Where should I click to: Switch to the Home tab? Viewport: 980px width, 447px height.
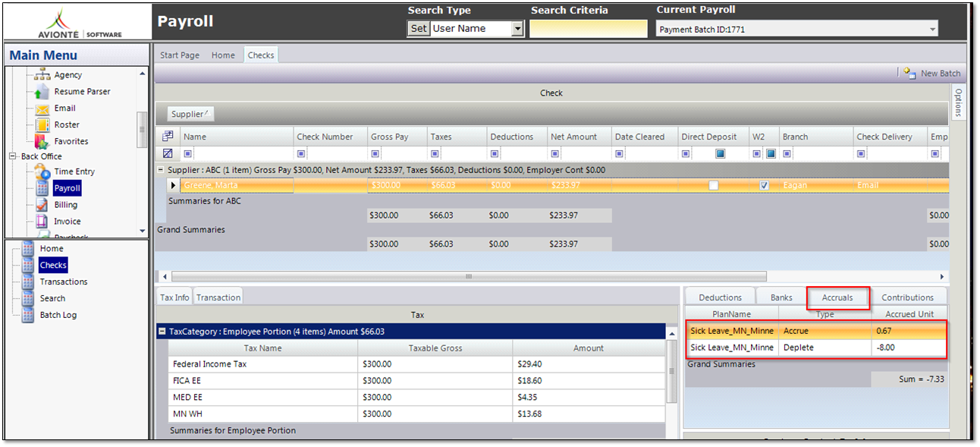(x=223, y=55)
